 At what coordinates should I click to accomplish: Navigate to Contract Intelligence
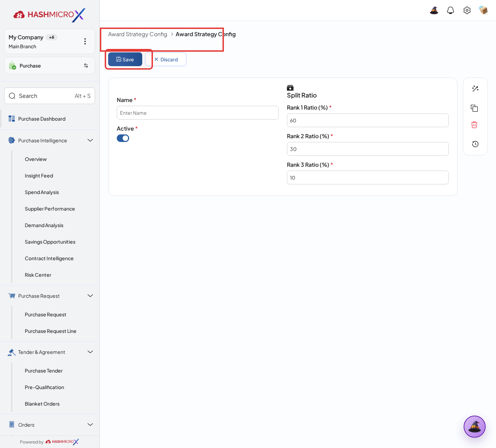click(49, 258)
